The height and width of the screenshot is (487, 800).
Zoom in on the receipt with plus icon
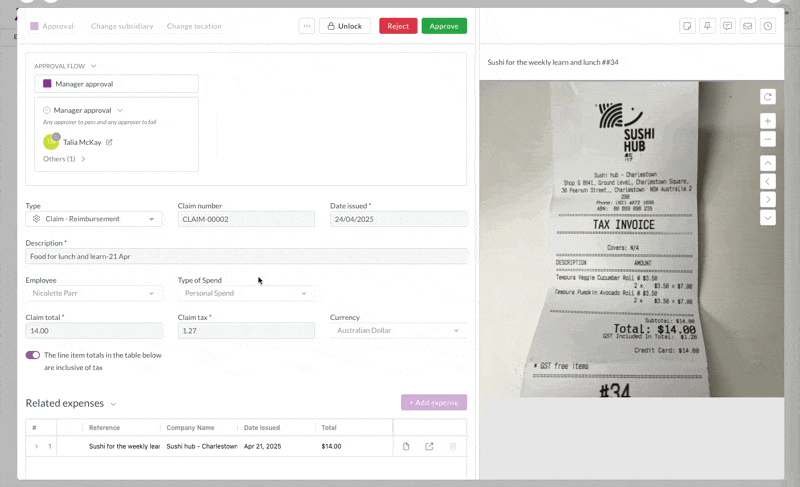[768, 121]
